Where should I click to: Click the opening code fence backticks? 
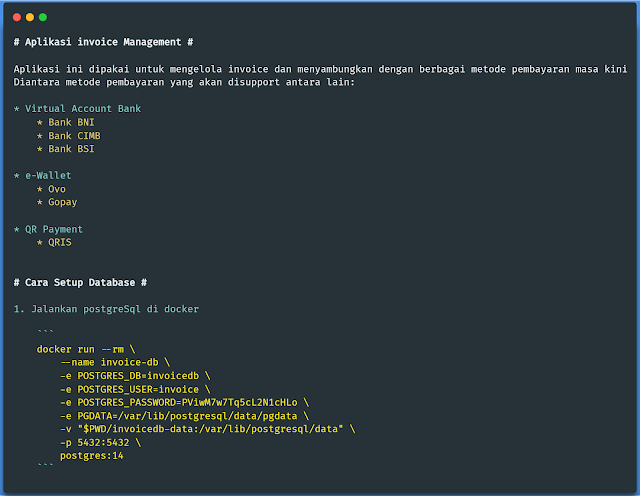click(45, 331)
